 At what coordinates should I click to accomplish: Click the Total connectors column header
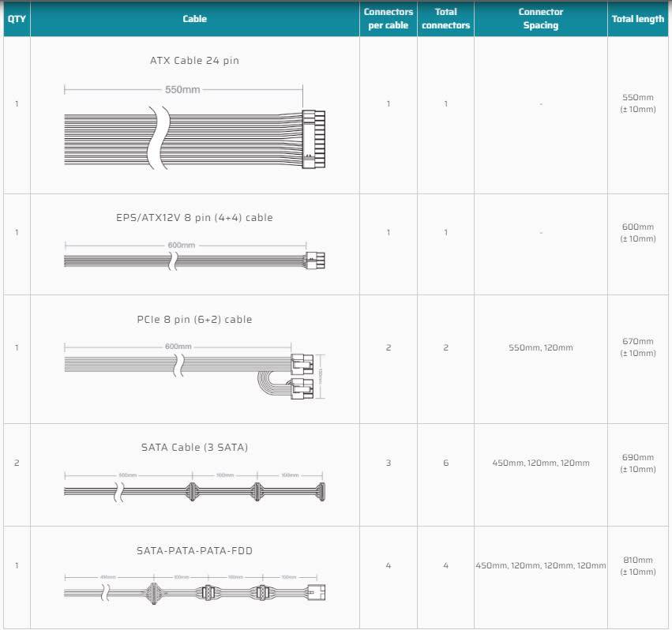(x=445, y=19)
